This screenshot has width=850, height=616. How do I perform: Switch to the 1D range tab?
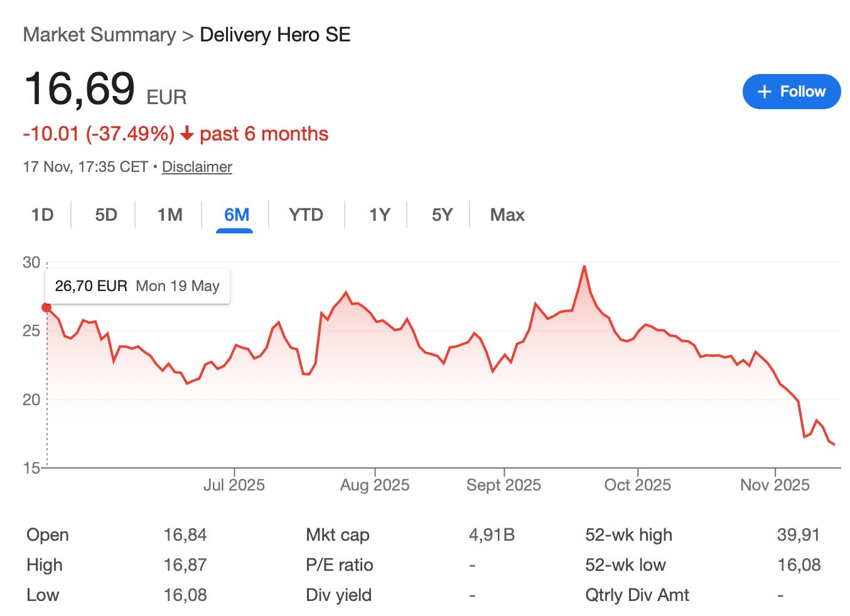pyautogui.click(x=43, y=215)
